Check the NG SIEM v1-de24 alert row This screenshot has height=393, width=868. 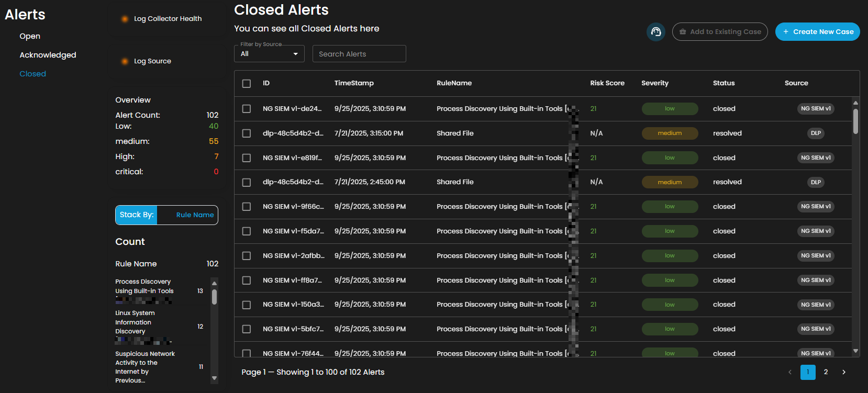[x=247, y=109]
